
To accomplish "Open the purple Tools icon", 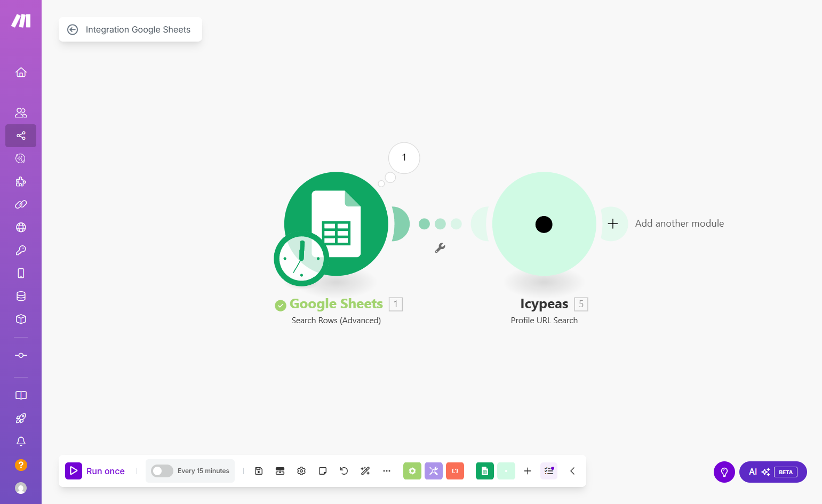I will pos(434,471).
